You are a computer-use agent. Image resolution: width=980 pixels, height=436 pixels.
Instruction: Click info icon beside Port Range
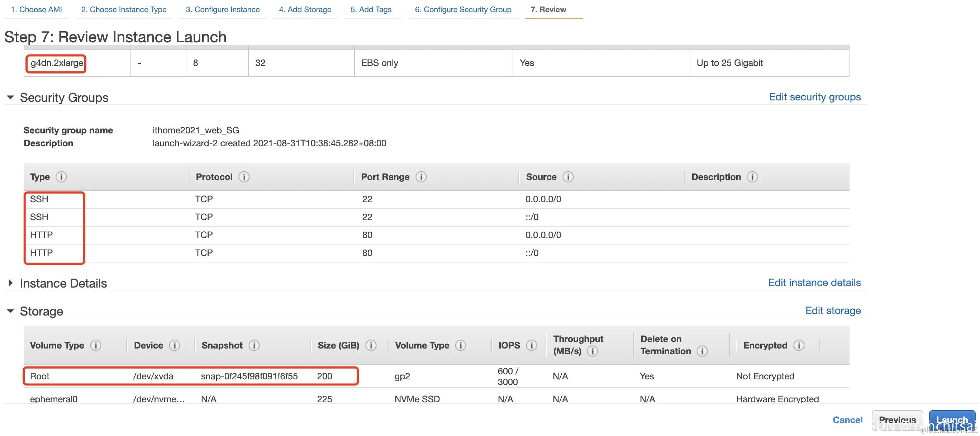pyautogui.click(x=421, y=177)
